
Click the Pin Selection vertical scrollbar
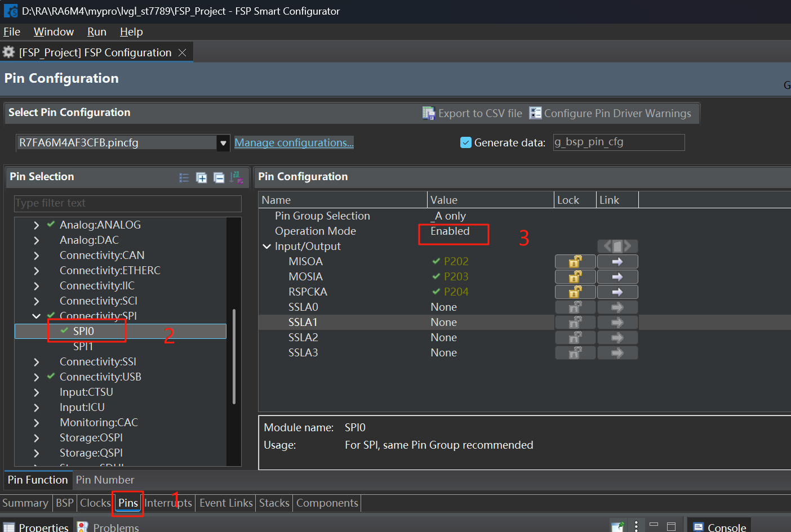(x=234, y=356)
